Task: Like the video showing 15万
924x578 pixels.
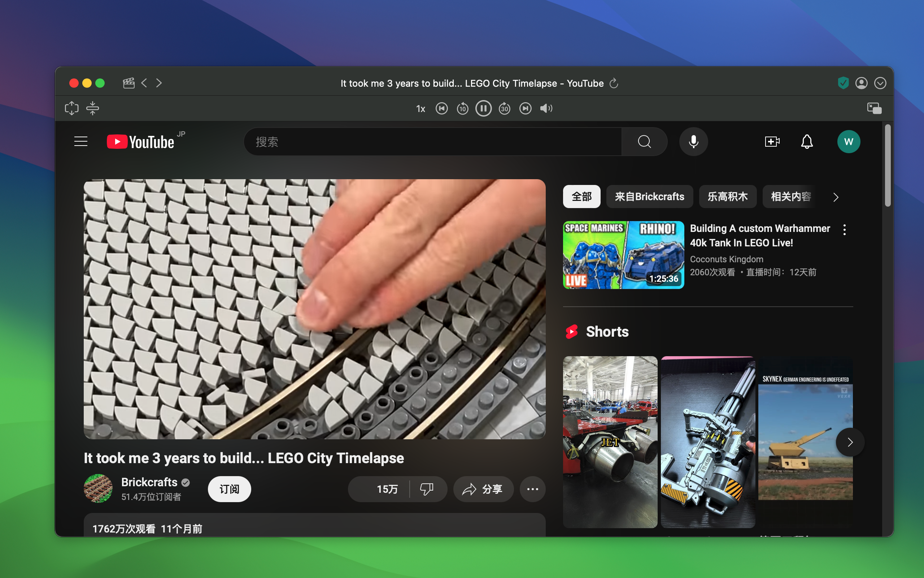Action: click(x=379, y=489)
